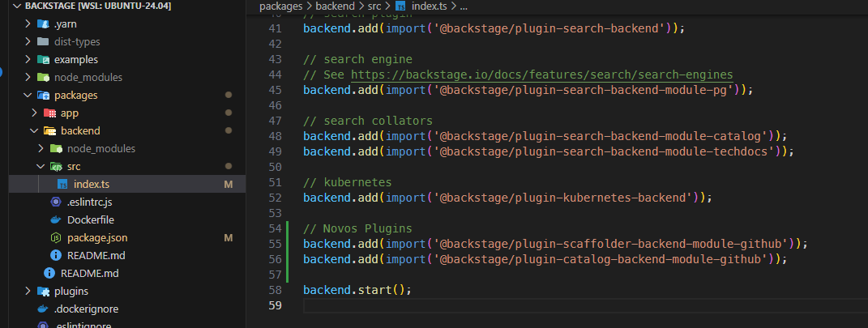Collapse the packages folder chevron
The height and width of the screenshot is (328, 868).
27,96
